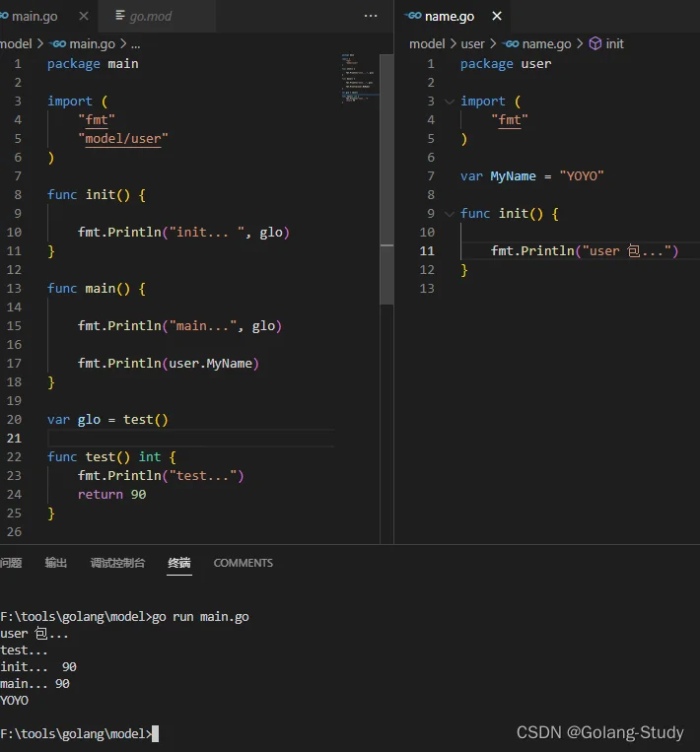
Task: Click user folder in right breadcrumb
Action: [x=472, y=44]
